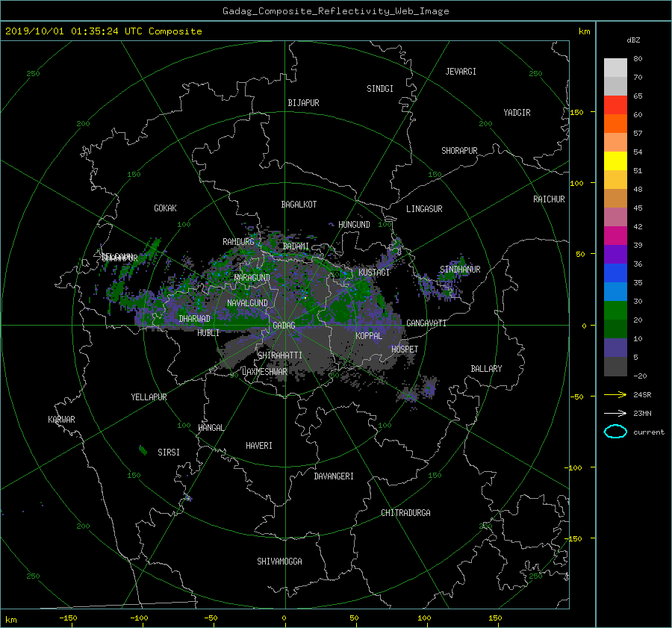The height and width of the screenshot is (628, 672).
Task: Click the HAVERI city label
Action: 259,446
